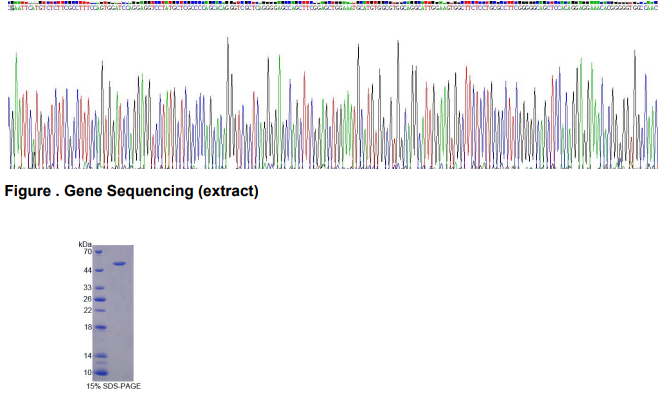Select the 15% SDS-PAGE label
667x398 pixels.
(114, 386)
